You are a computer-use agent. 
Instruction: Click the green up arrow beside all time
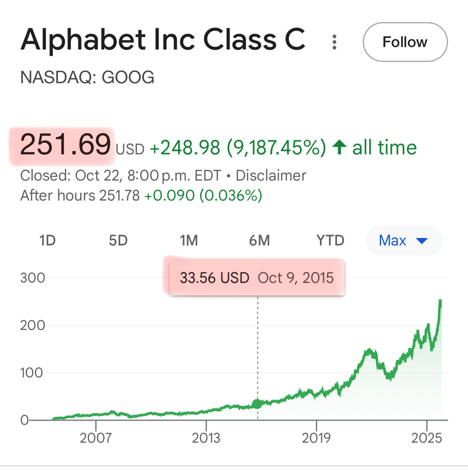tap(339, 147)
